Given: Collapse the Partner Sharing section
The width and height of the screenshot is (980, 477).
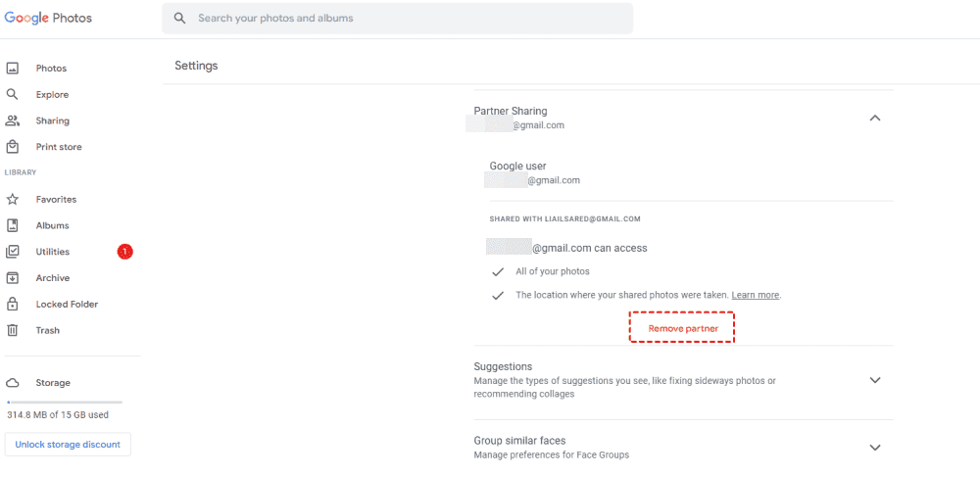Looking at the screenshot, I should [x=875, y=119].
